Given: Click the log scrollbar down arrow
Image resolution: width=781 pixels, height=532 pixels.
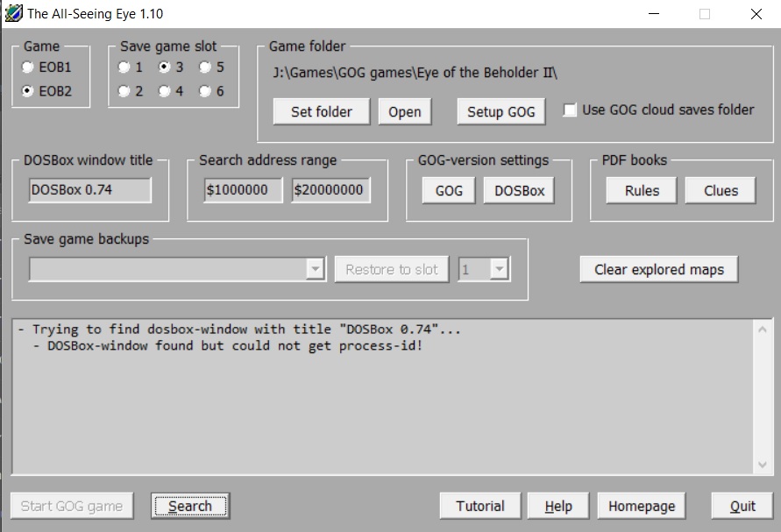Looking at the screenshot, I should [x=762, y=465].
